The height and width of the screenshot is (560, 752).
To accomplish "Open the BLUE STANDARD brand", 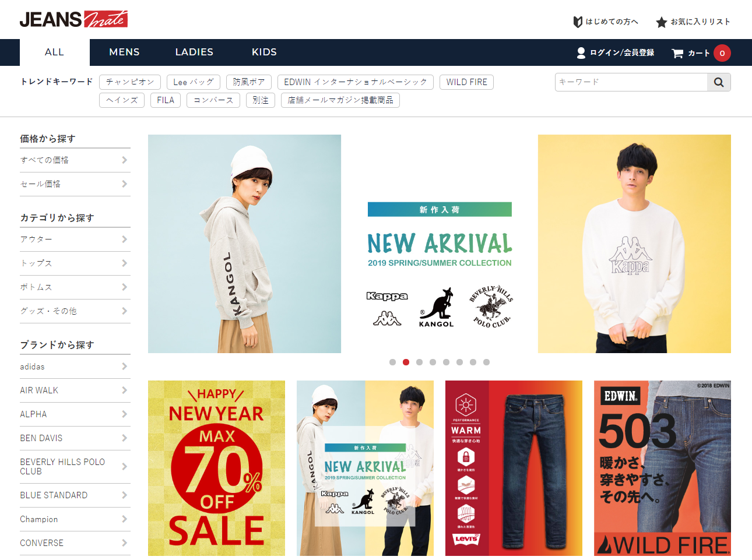I will coord(75,495).
